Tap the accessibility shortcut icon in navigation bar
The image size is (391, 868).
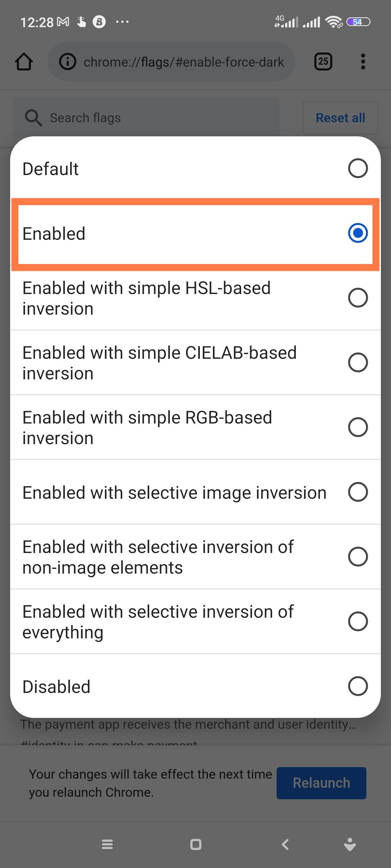350,844
